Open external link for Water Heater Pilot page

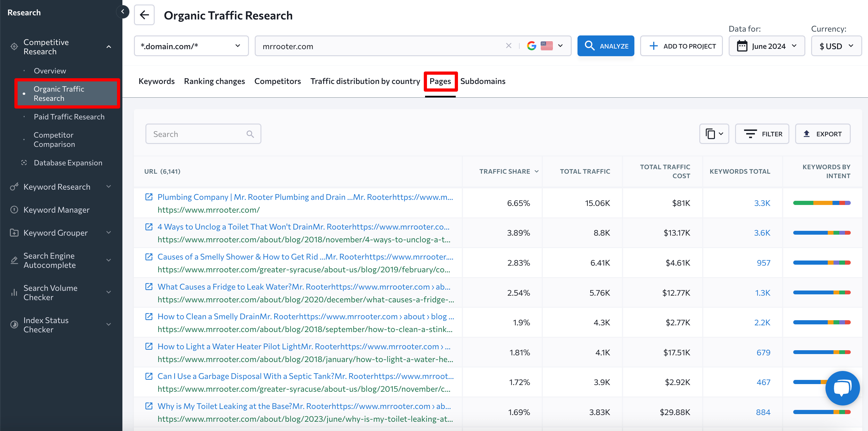click(149, 346)
